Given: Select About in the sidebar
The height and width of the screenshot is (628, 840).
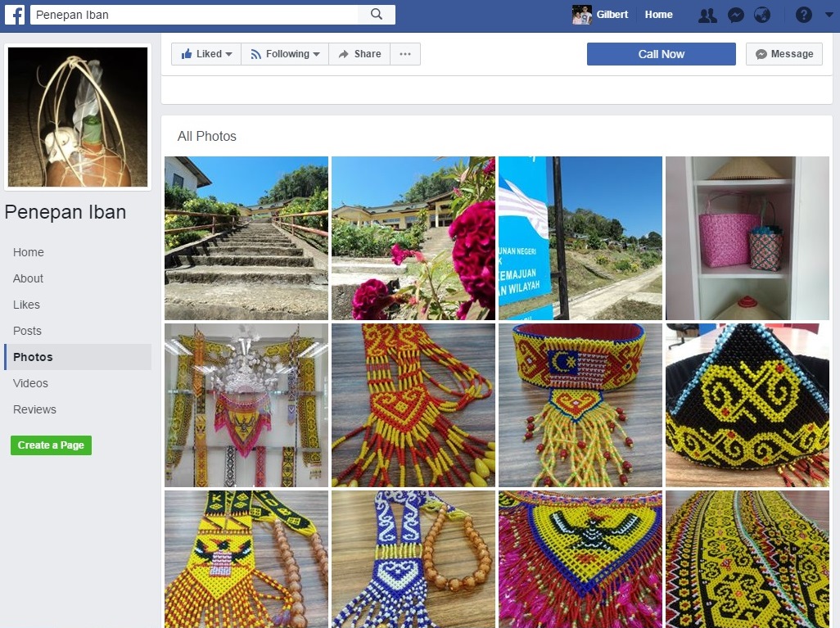Looking at the screenshot, I should (28, 278).
